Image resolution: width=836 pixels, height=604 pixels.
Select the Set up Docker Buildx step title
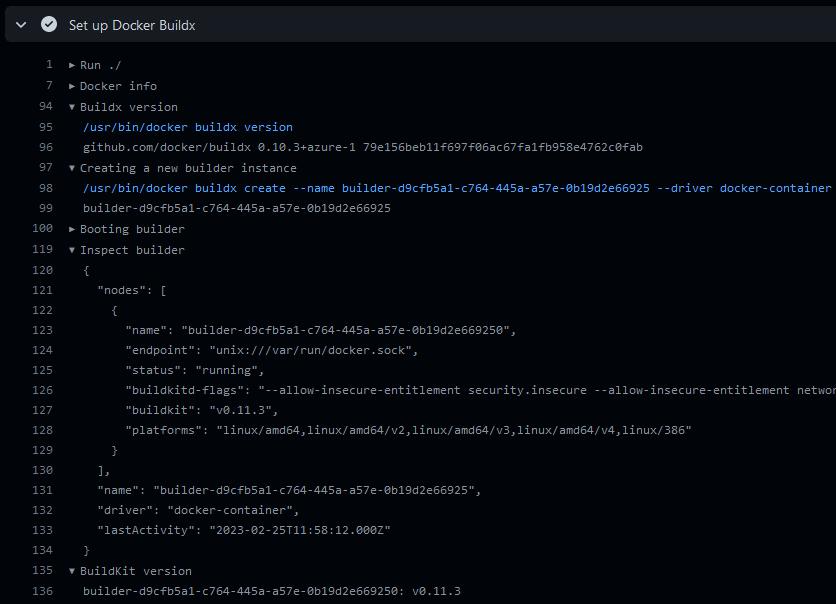133,23
